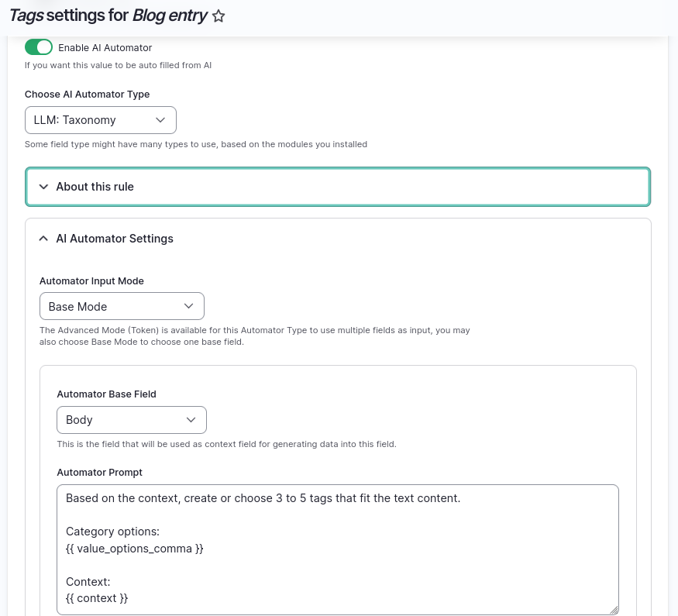Click the prompt textarea resize grip
The height and width of the screenshot is (616, 678).
point(614,610)
